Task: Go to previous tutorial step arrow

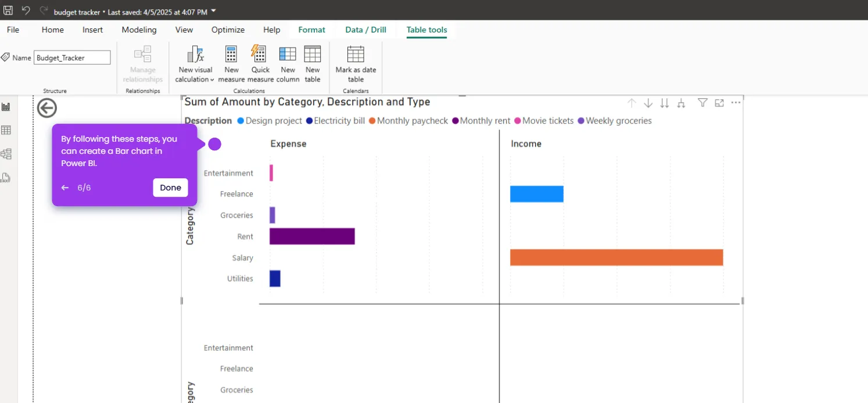Action: click(x=65, y=188)
